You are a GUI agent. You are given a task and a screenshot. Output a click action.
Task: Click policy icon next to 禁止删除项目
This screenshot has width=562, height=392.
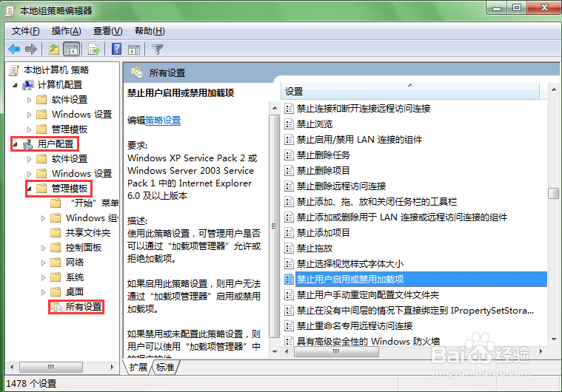click(289, 170)
